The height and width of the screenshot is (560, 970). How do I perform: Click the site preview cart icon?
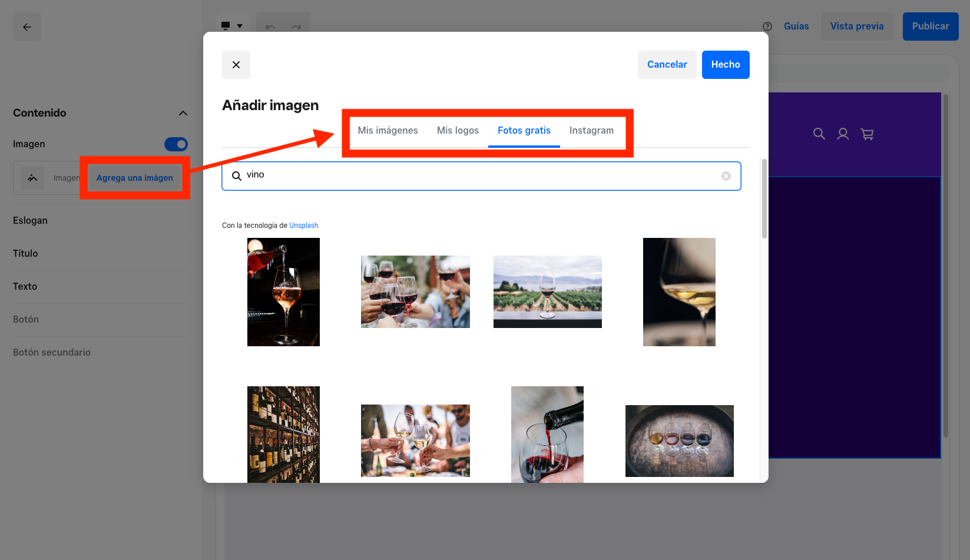[867, 134]
